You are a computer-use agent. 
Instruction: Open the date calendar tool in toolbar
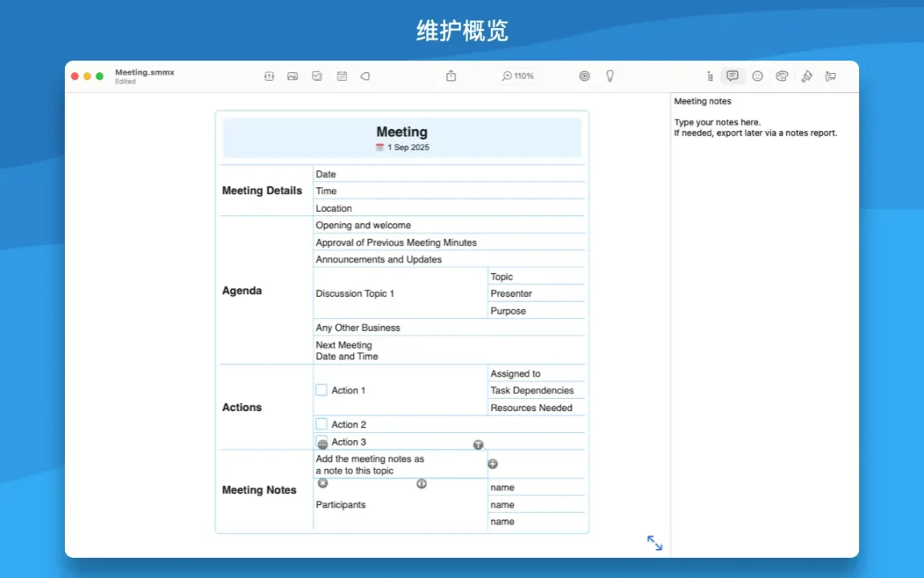click(x=342, y=76)
